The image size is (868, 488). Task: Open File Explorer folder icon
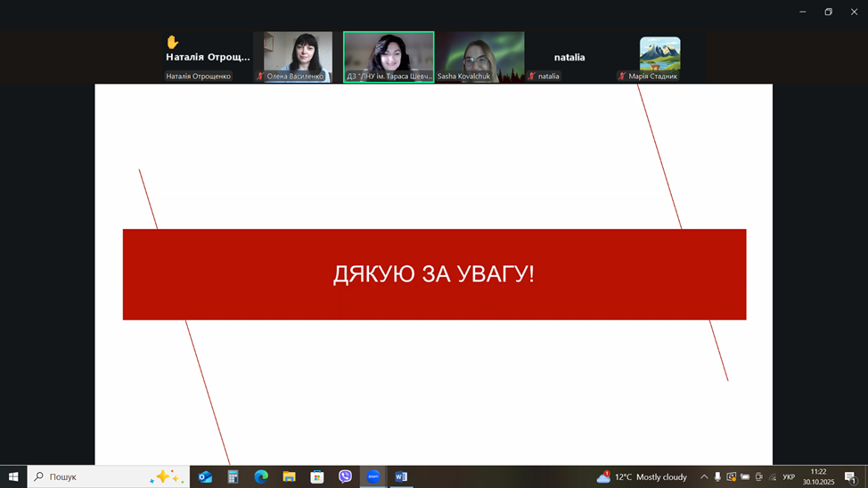pos(289,476)
